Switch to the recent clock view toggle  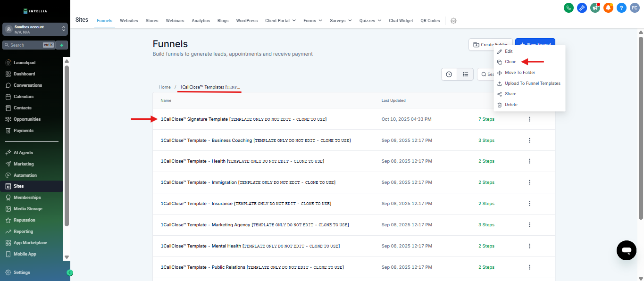tap(449, 74)
